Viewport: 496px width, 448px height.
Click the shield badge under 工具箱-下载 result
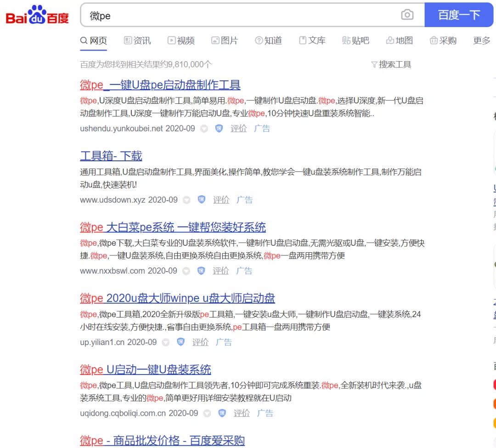pyautogui.click(x=201, y=200)
